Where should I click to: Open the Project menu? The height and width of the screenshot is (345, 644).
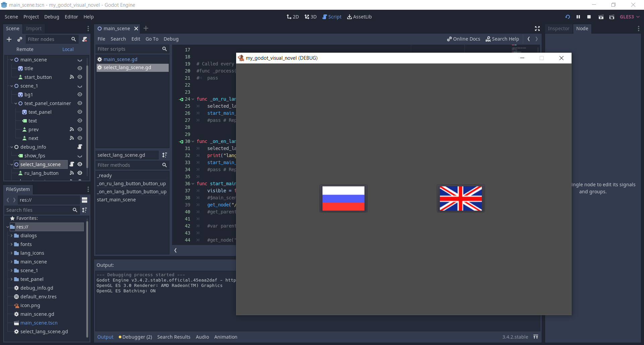pyautogui.click(x=31, y=17)
